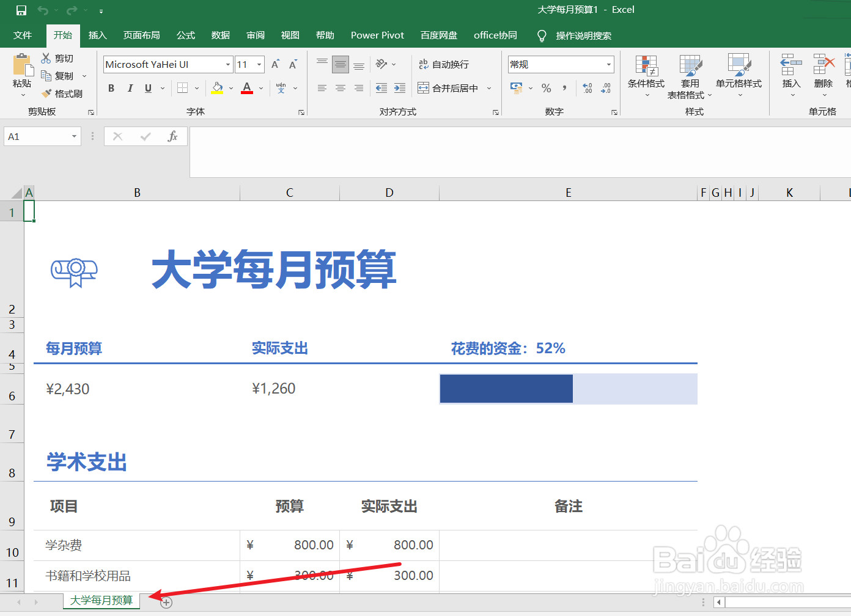Click the 套用表格格式 icon

[690, 75]
